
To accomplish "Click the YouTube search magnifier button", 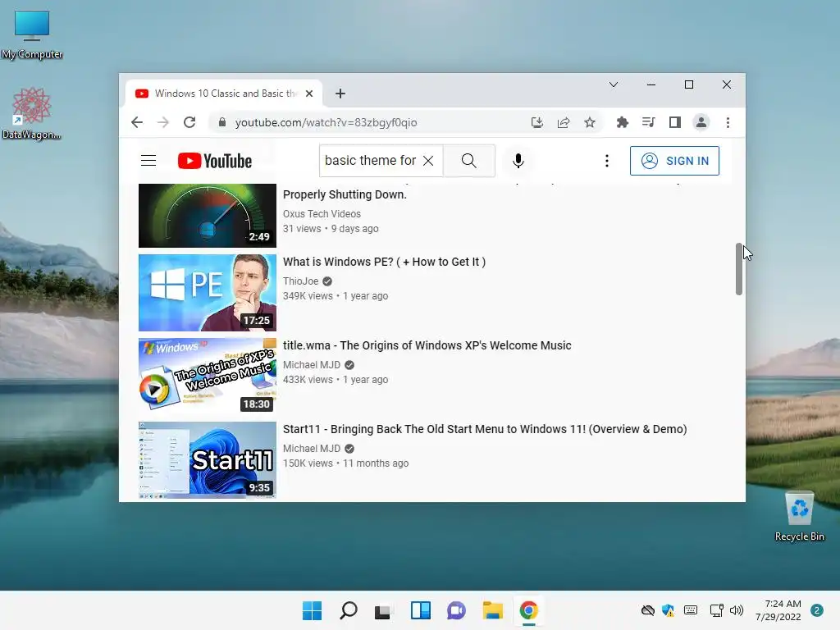I will pyautogui.click(x=468, y=161).
